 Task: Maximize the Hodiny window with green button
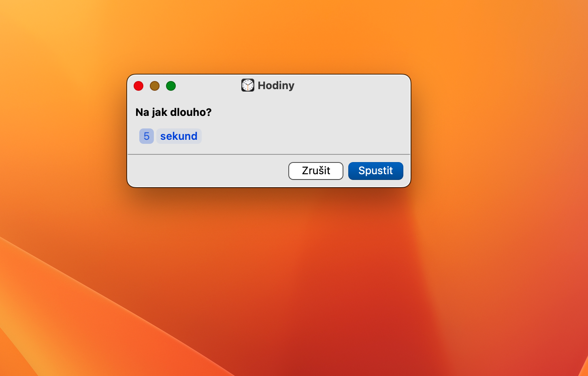[171, 86]
